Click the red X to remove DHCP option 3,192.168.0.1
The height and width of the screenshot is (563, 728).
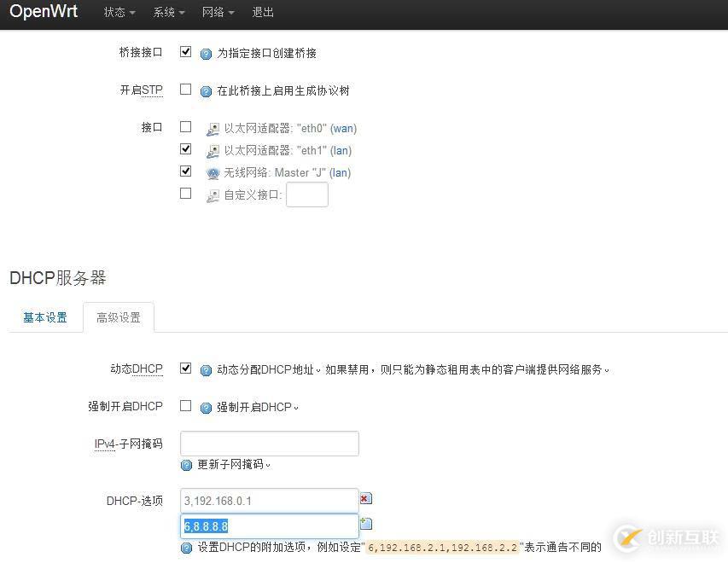(365, 497)
